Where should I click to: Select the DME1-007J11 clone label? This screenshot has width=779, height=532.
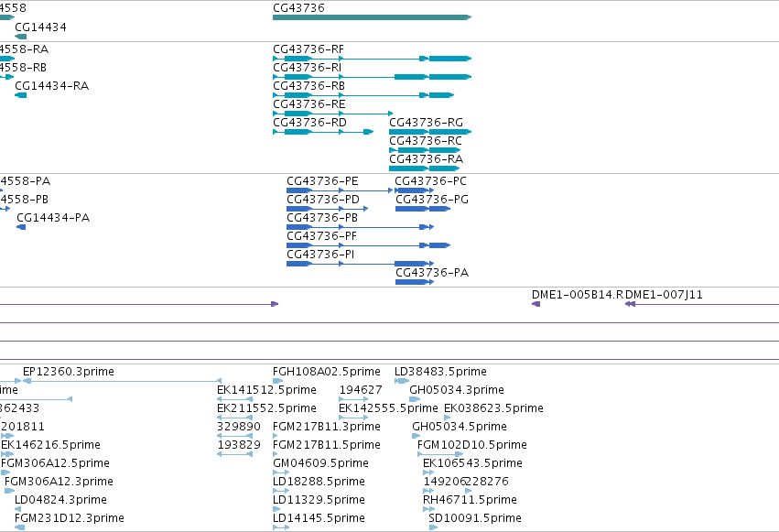pyautogui.click(x=664, y=295)
